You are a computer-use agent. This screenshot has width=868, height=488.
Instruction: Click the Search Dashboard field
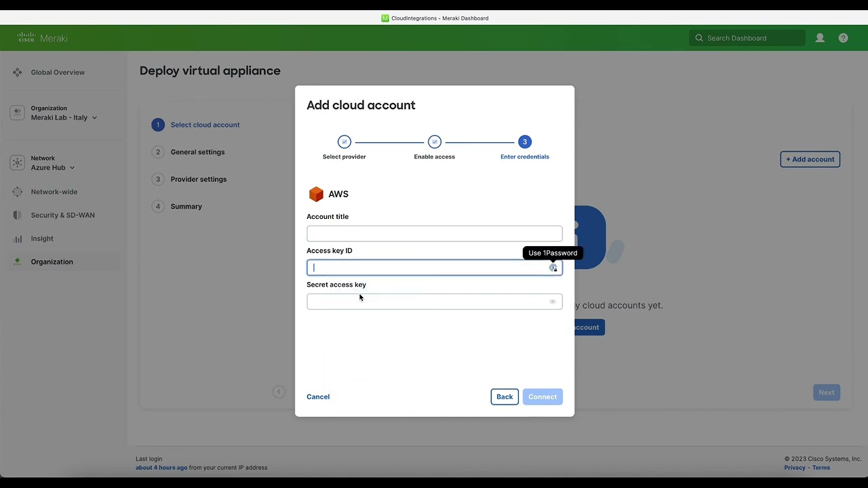(x=747, y=38)
